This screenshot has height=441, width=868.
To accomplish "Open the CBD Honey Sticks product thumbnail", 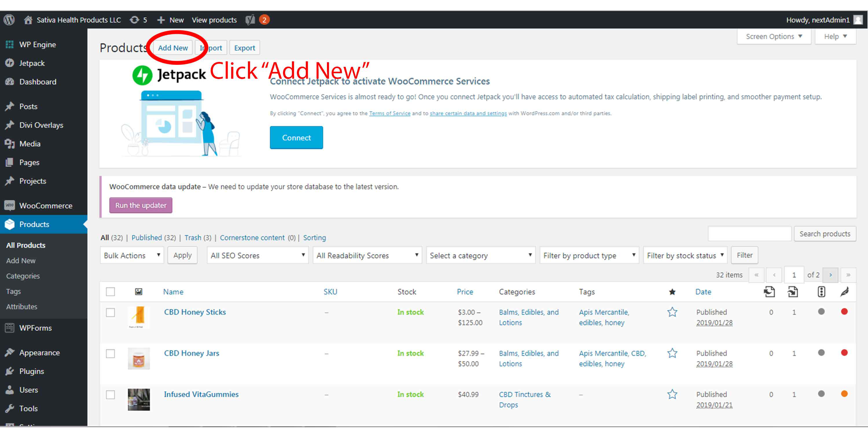I will click(x=139, y=317).
